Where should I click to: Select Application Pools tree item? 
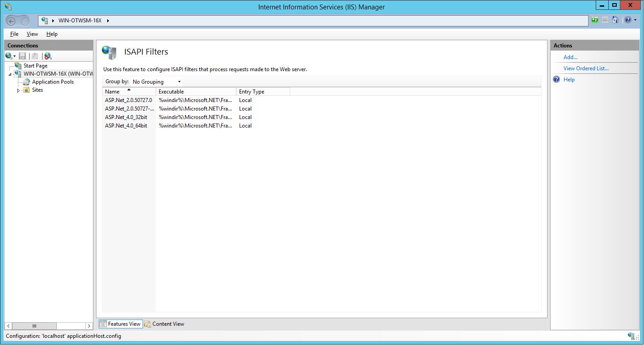click(53, 82)
